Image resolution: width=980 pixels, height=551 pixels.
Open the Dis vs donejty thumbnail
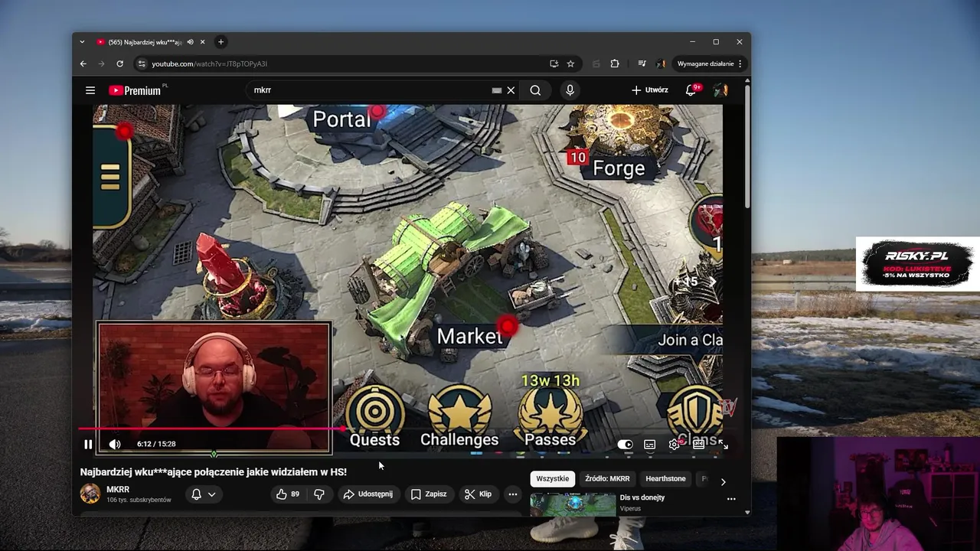pos(573,505)
